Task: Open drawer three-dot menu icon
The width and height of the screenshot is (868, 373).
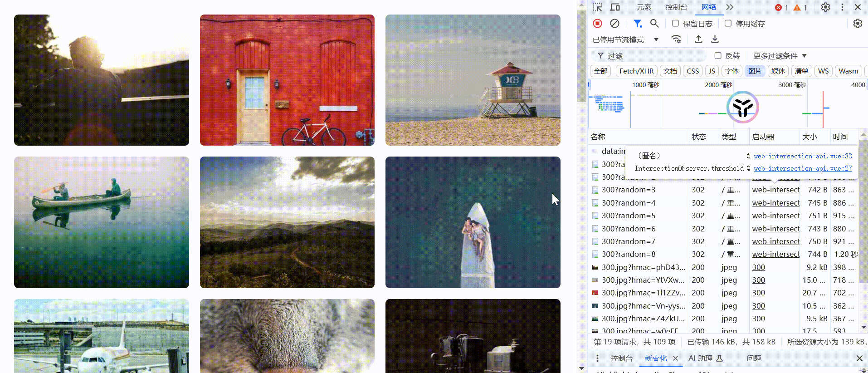Action: click(x=597, y=358)
